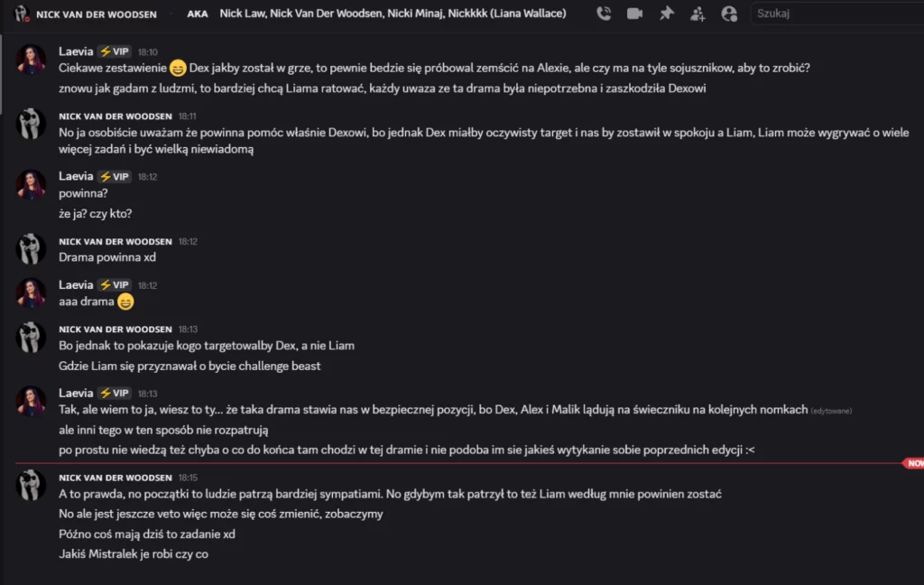The width and height of the screenshot is (924, 585).
Task: Click the red new-messages marker
Action: 913,463
